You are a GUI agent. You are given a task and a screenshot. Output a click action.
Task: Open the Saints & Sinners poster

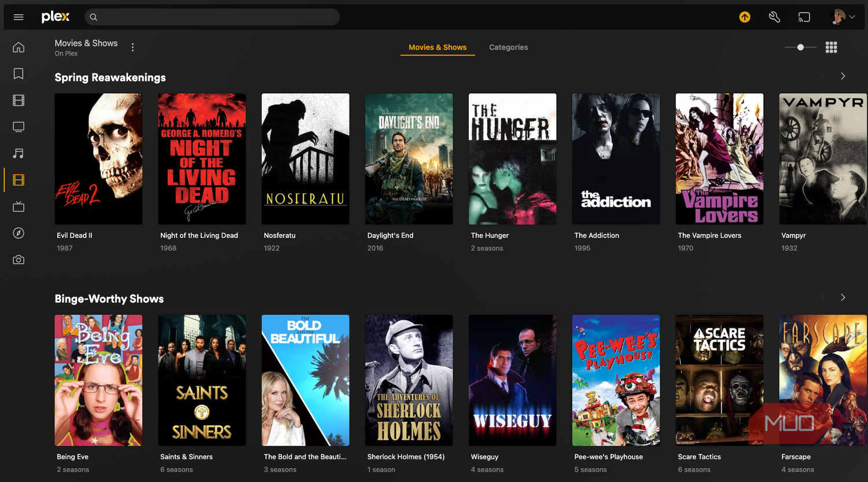[x=202, y=380]
